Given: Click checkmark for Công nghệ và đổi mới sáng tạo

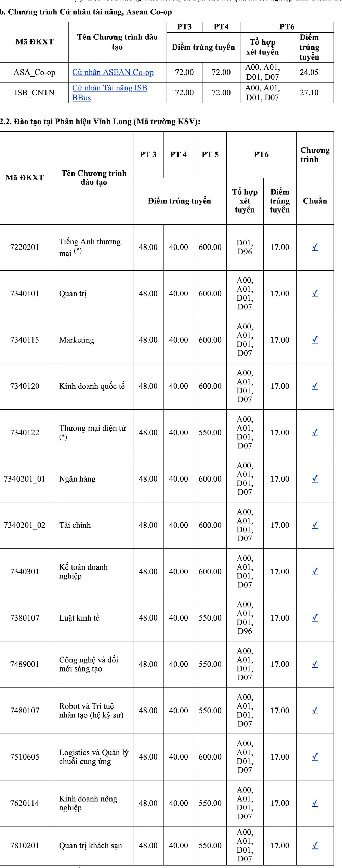Looking at the screenshot, I should coord(315,664).
